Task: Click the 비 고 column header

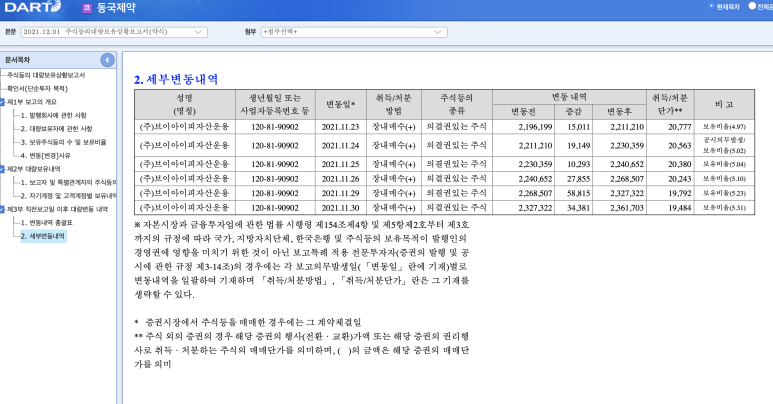Action: (x=724, y=105)
